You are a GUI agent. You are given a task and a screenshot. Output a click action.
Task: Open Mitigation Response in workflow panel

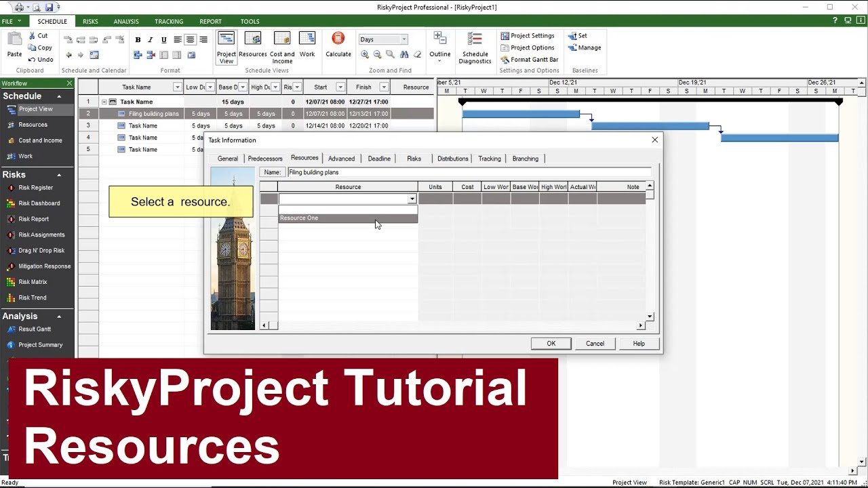pyautogui.click(x=44, y=266)
